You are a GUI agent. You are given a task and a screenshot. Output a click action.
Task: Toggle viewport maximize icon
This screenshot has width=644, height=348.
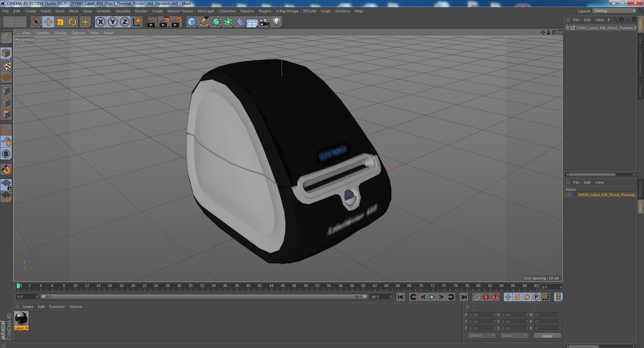pos(559,33)
